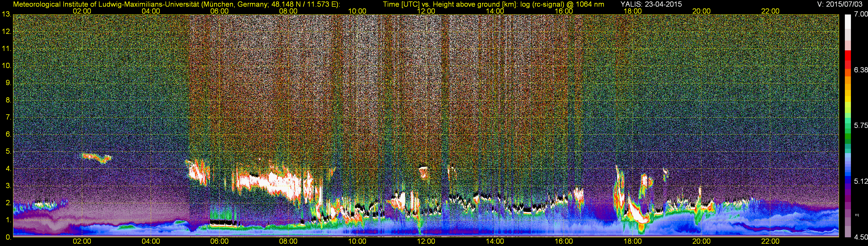Viewport: 868px width, 246px height.
Task: Click the 13 km height axis label
Action: click(x=6, y=14)
